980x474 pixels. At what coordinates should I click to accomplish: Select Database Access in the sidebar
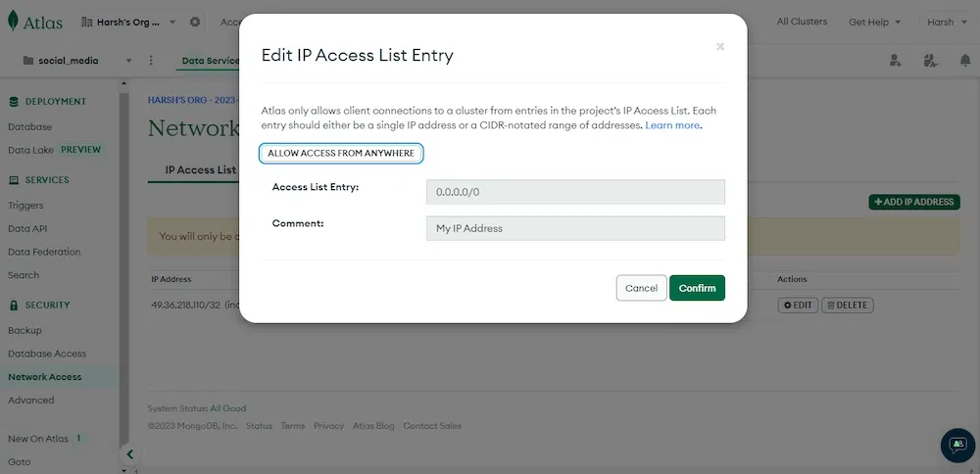tap(47, 354)
